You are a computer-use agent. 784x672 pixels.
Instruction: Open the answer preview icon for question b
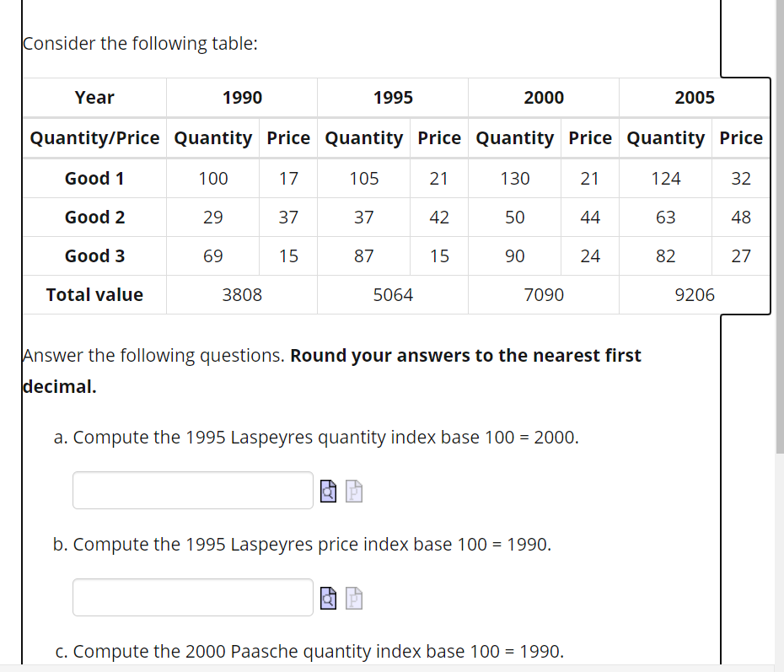pos(328,598)
